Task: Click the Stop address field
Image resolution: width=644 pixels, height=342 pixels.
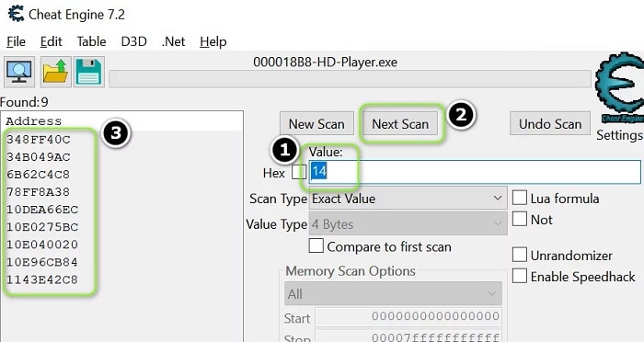Action: point(408,336)
